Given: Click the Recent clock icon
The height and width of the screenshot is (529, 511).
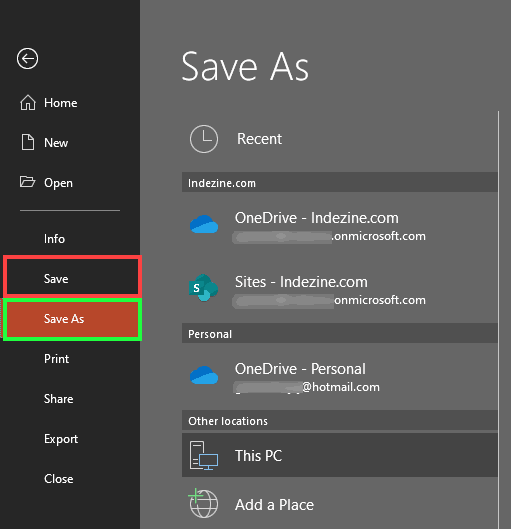Looking at the screenshot, I should [204, 139].
